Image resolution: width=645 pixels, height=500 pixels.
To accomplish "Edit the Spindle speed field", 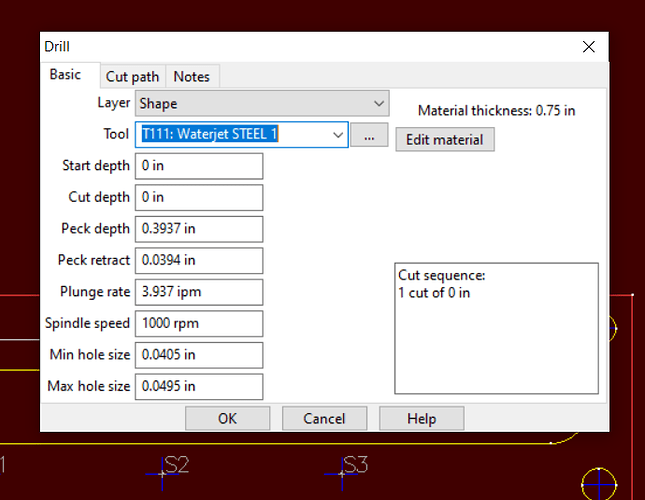I will pyautogui.click(x=198, y=324).
